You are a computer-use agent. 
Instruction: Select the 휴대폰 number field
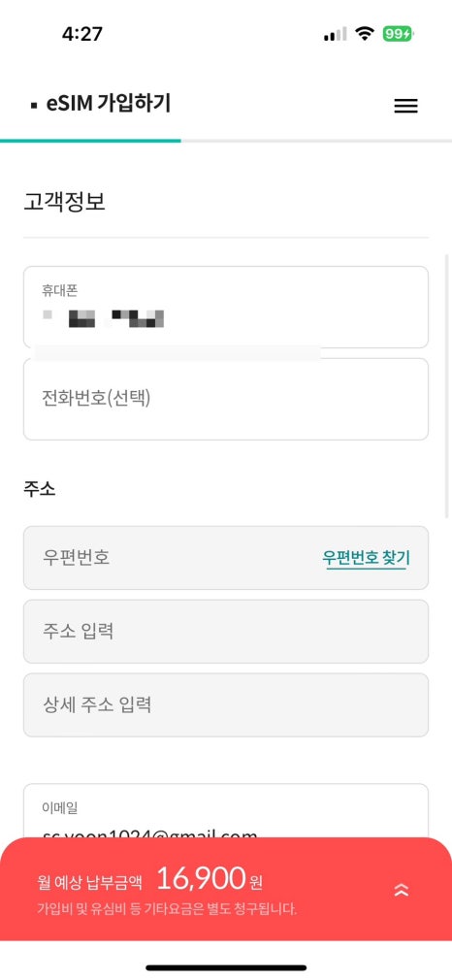tap(226, 307)
